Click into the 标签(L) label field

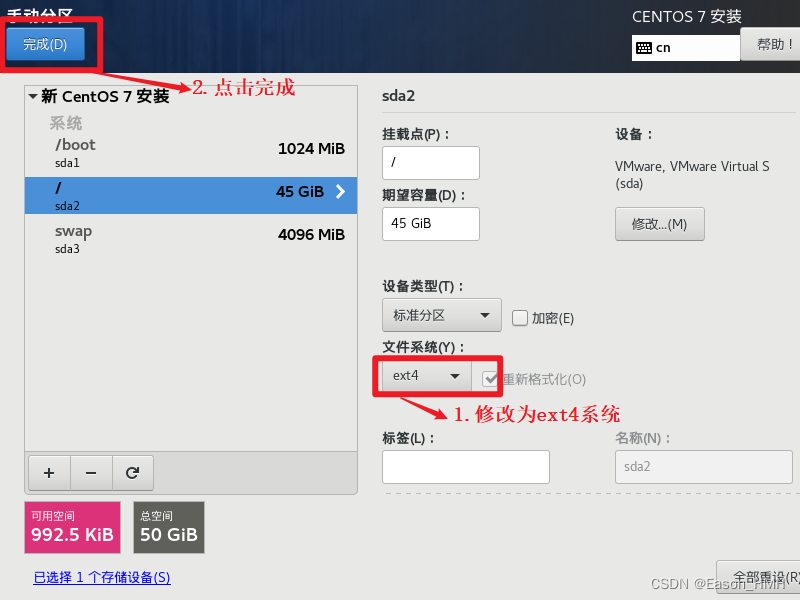pos(466,467)
